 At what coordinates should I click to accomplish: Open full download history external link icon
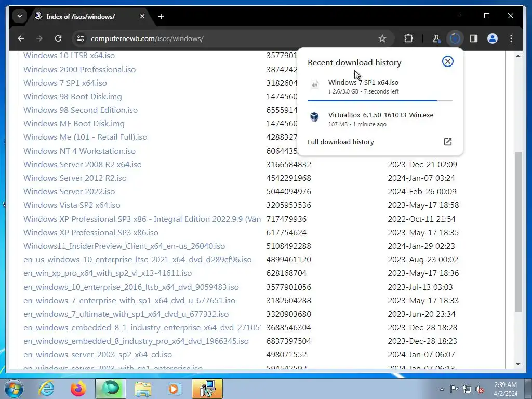447,142
